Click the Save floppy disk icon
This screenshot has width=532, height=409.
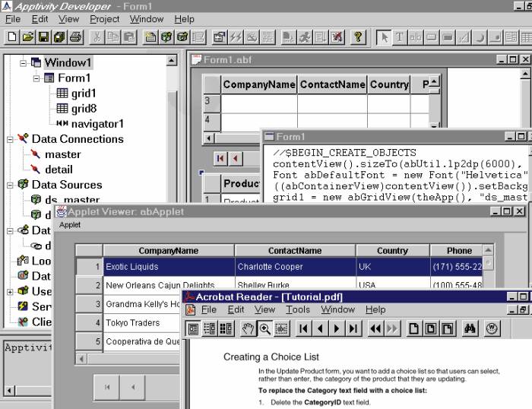(x=44, y=36)
